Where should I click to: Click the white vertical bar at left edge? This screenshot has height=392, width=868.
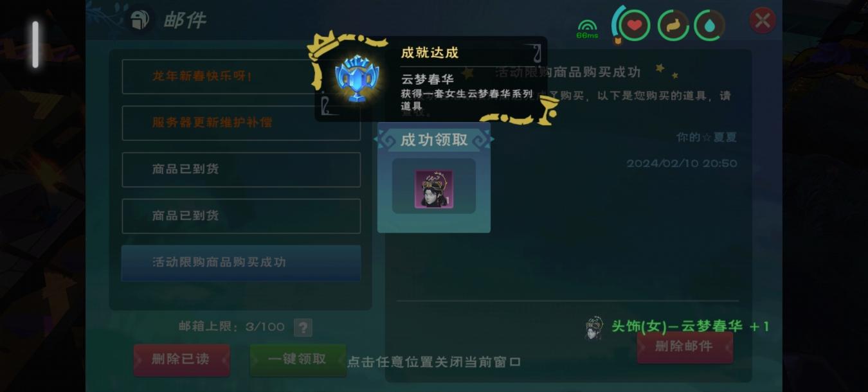(35, 45)
